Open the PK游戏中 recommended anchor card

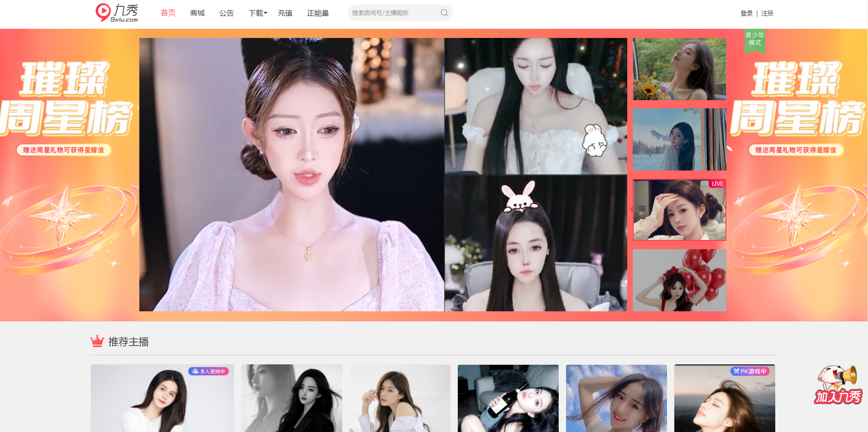pyautogui.click(x=725, y=398)
